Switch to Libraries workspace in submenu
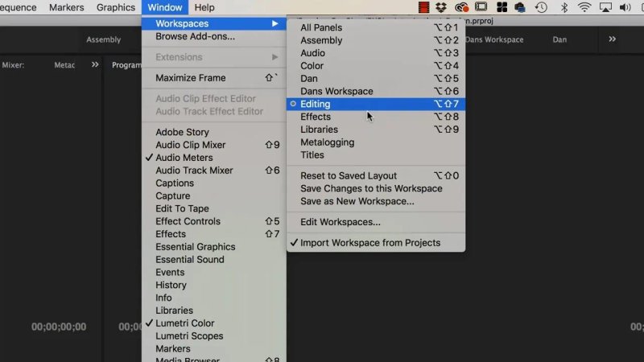Image resolution: width=644 pixels, height=362 pixels. coord(376,130)
